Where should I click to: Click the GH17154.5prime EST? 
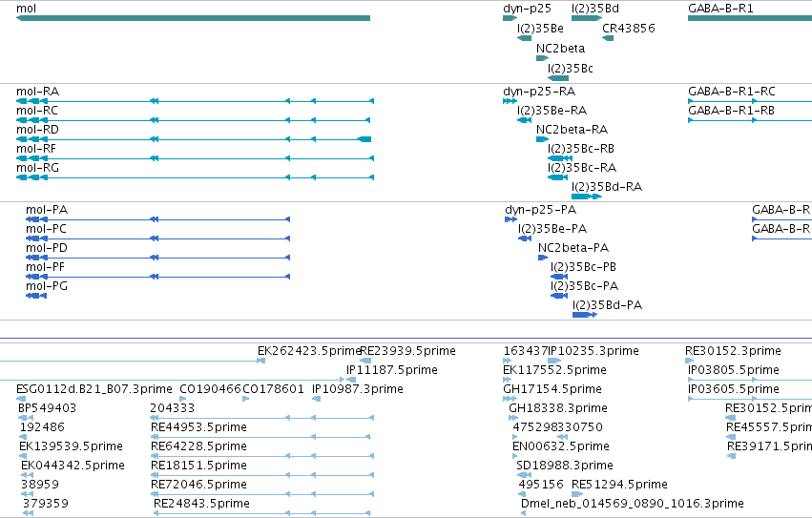point(510,399)
